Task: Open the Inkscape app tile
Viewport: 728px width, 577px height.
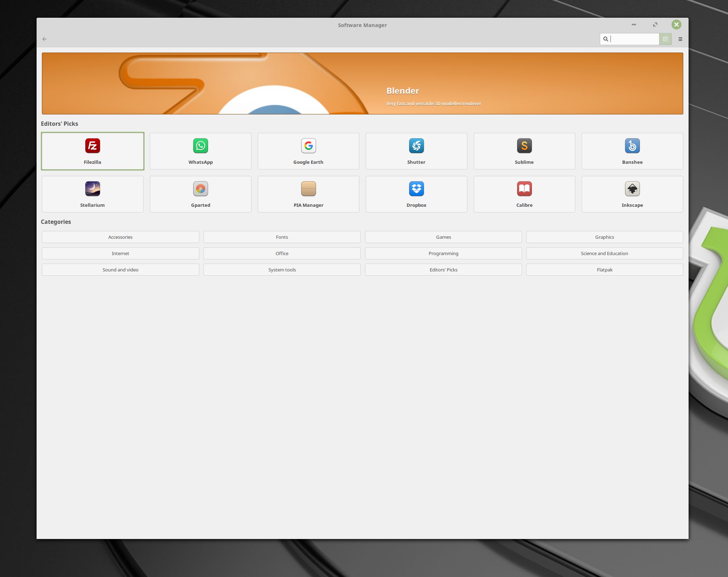Action: 632,194
